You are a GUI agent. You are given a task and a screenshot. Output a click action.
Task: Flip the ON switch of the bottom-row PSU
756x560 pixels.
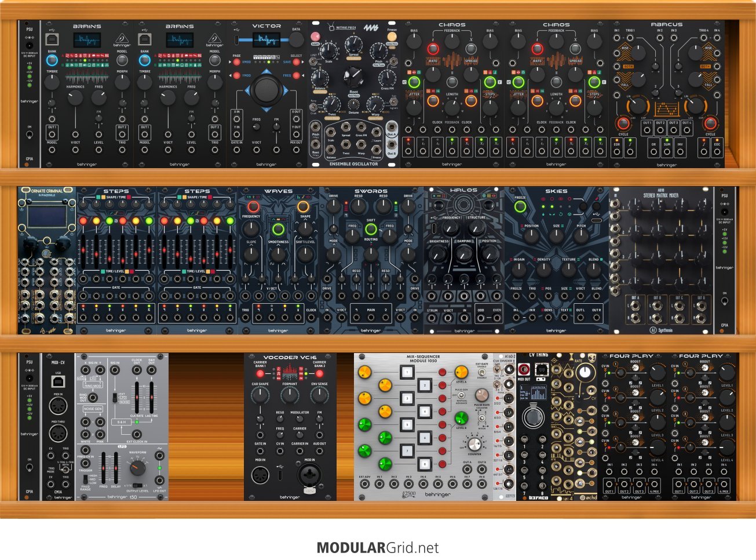click(x=29, y=468)
